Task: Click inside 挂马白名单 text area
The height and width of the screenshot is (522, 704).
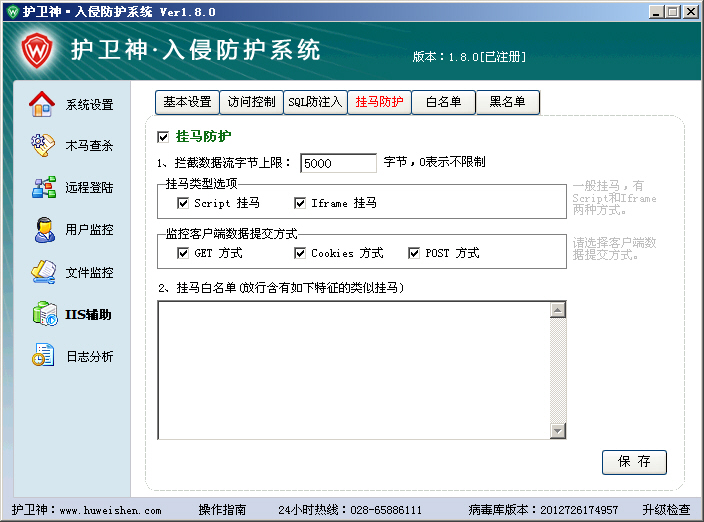Action: (354, 370)
